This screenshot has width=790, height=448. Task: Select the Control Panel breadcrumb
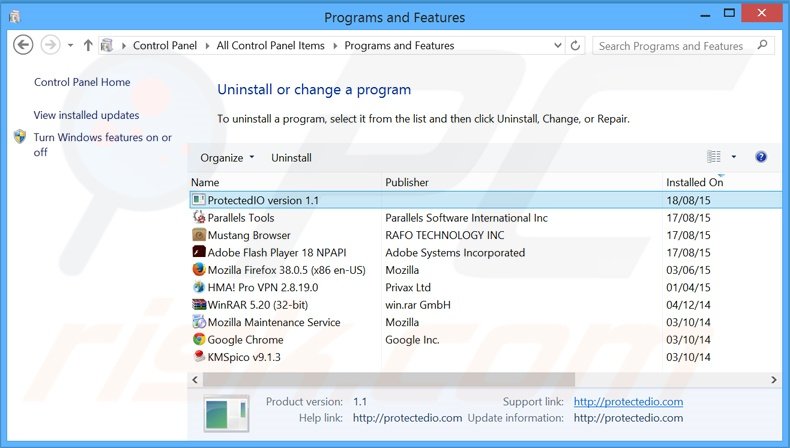pyautogui.click(x=165, y=45)
